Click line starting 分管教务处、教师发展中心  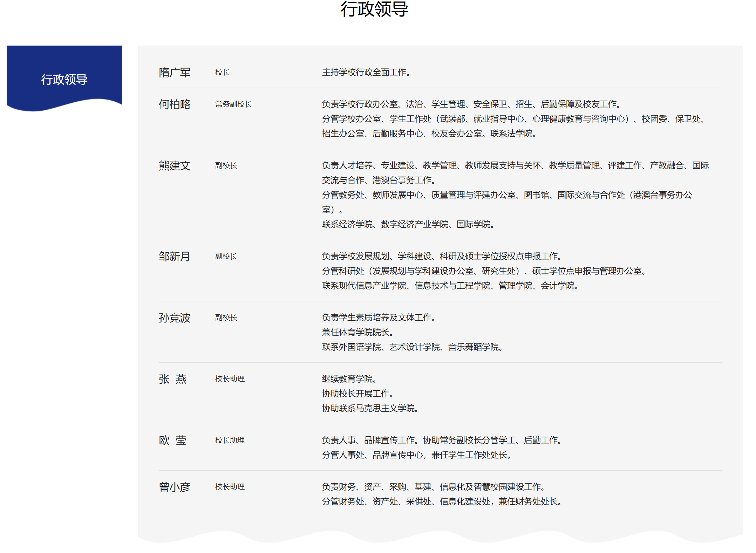click(507, 195)
